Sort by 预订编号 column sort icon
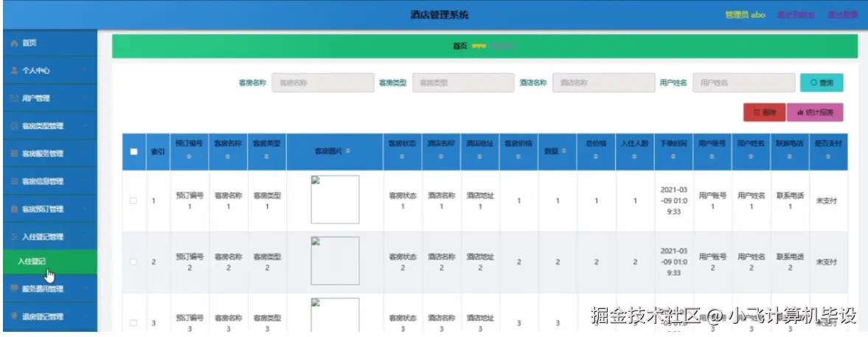The image size is (868, 337). (x=190, y=157)
